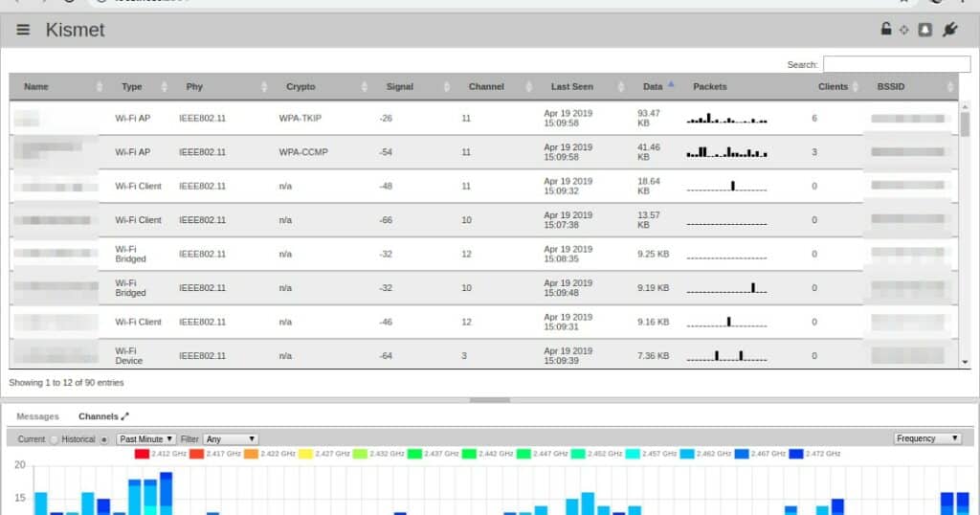Click the Showing 1 to 12 of 90 entries text
This screenshot has width=980, height=515.
(x=66, y=383)
